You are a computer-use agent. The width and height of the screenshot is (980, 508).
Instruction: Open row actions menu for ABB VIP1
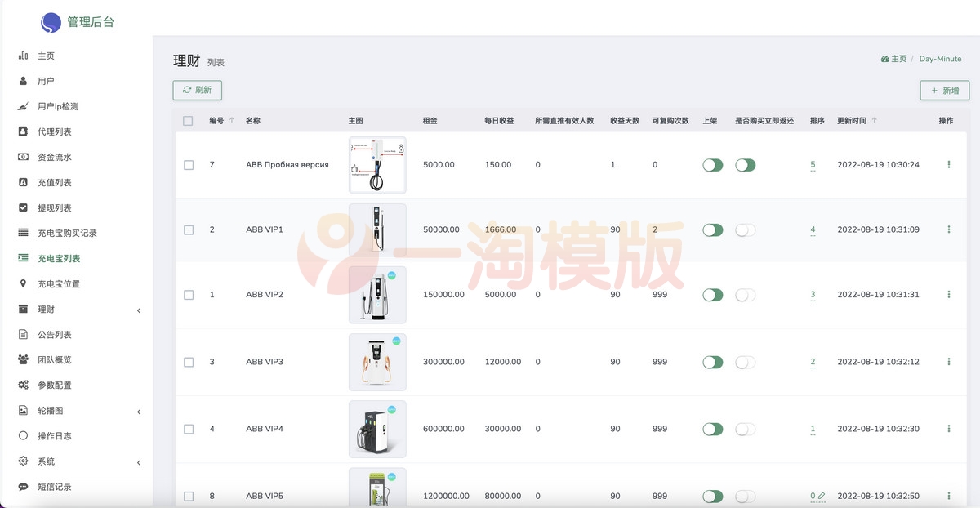(949, 230)
